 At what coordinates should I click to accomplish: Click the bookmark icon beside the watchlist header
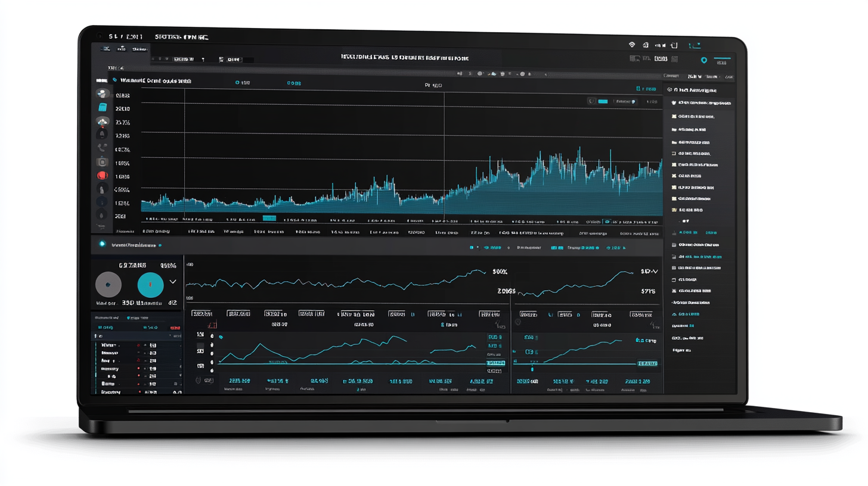click(x=117, y=80)
